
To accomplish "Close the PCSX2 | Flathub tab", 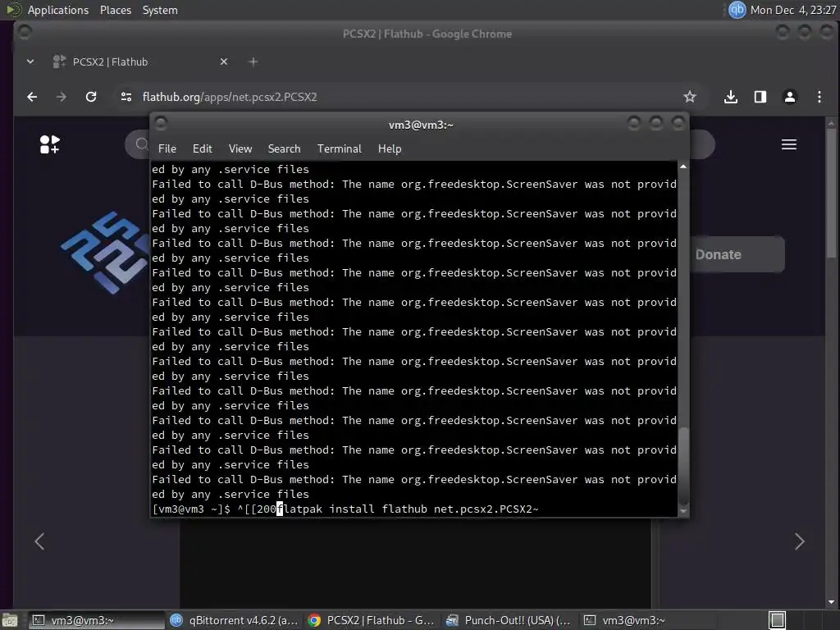I will point(224,62).
